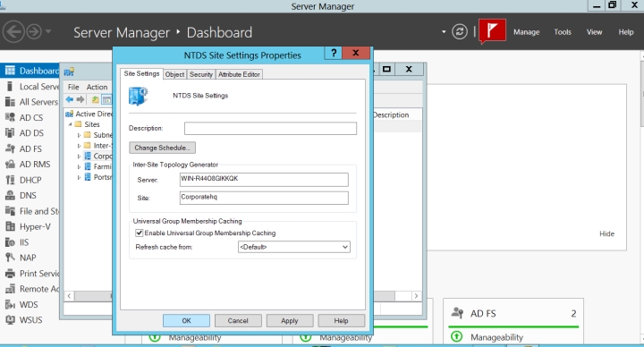The image size is (644, 347).
Task: Click the back arrow in the MMC toolbar
Action: click(70, 99)
